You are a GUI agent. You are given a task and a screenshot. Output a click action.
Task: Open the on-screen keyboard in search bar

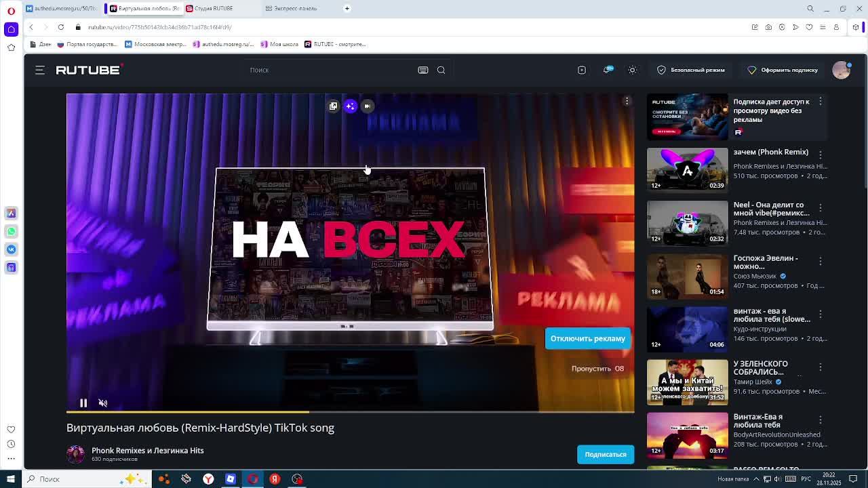coord(423,70)
